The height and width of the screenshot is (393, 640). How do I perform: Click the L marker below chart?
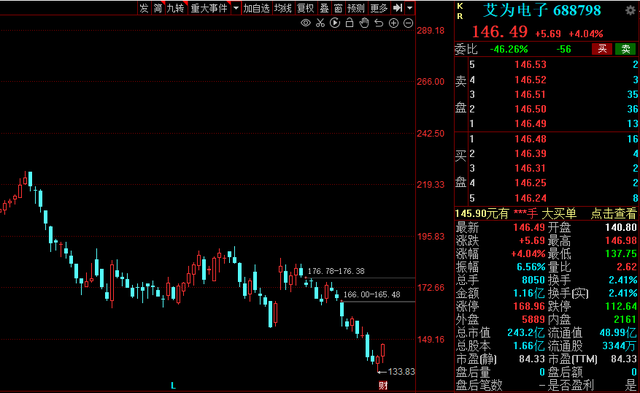173,385
